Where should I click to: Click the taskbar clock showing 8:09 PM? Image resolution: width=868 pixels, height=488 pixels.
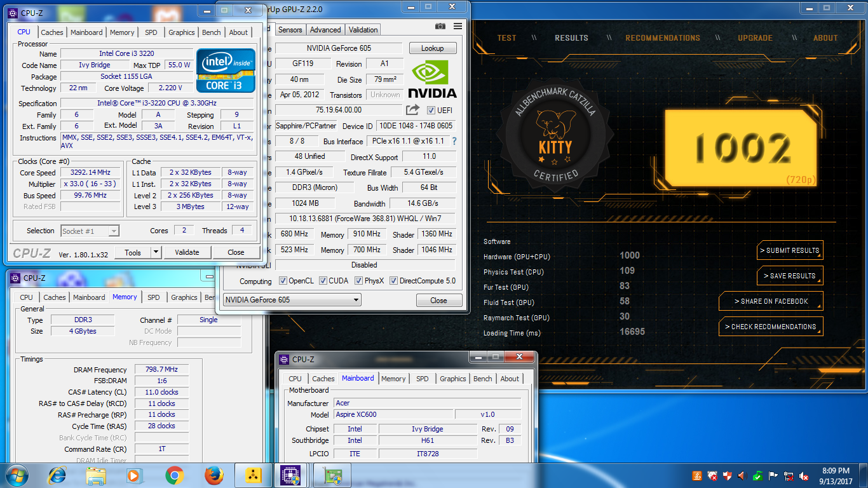835,475
